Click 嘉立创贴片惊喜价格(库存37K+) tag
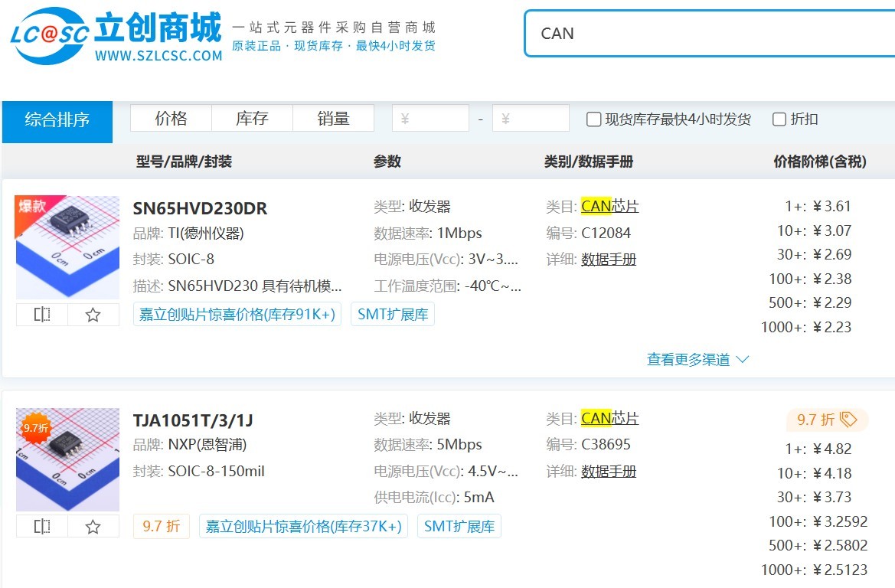895x588 pixels. (x=304, y=526)
